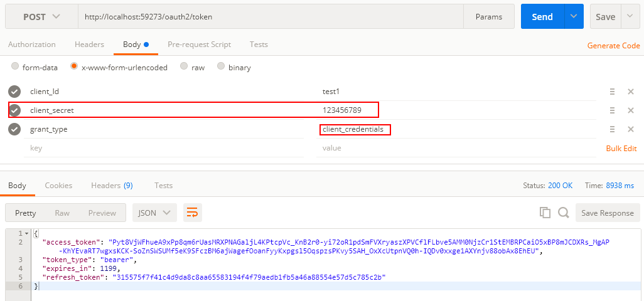
Task: Open the response Cookies tab
Action: [x=59, y=186]
